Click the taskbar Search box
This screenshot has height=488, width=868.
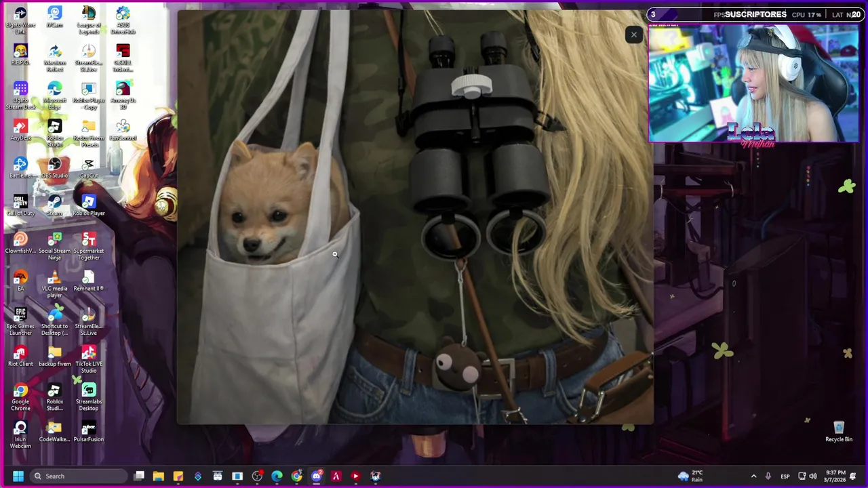click(79, 476)
